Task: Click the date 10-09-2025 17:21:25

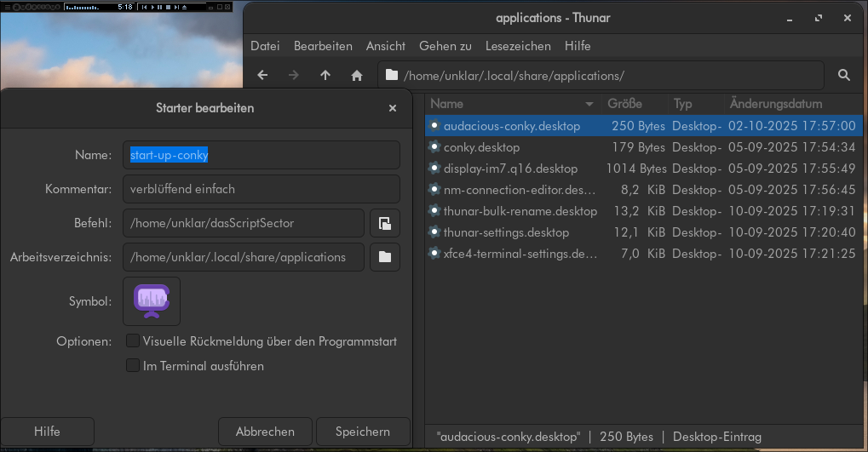Action: tap(792, 254)
